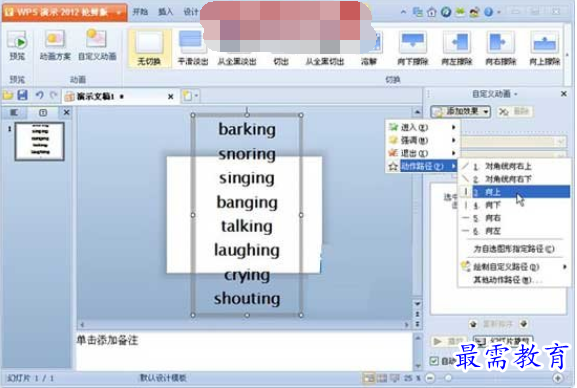Click the 幻灯片播放 slideshow button
Viewport: 577px width, 388px height.
(503, 342)
